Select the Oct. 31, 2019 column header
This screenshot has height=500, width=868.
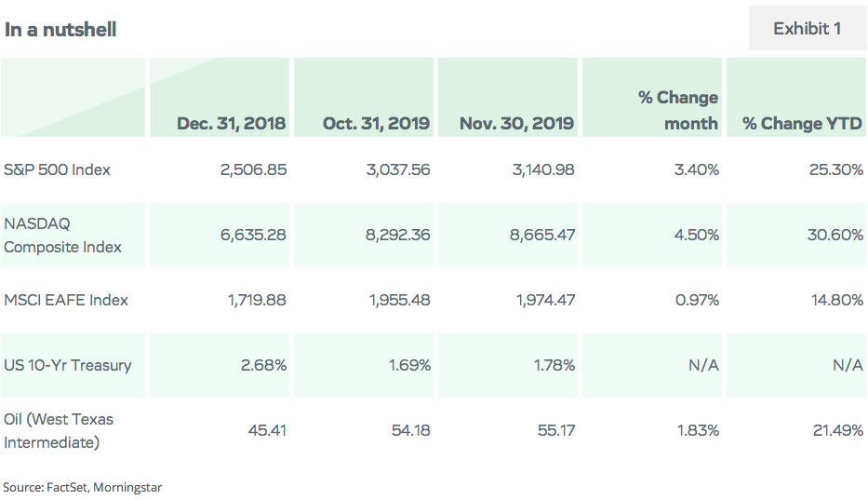(x=376, y=123)
